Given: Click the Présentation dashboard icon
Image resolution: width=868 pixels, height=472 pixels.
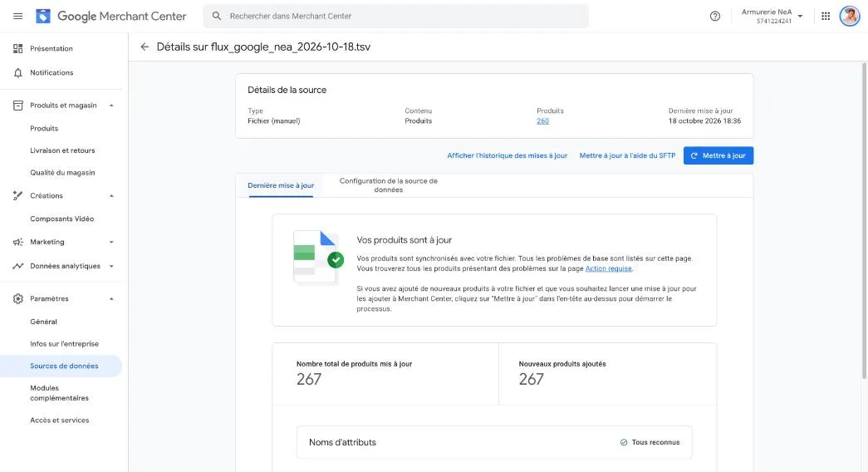Looking at the screenshot, I should tap(17, 49).
